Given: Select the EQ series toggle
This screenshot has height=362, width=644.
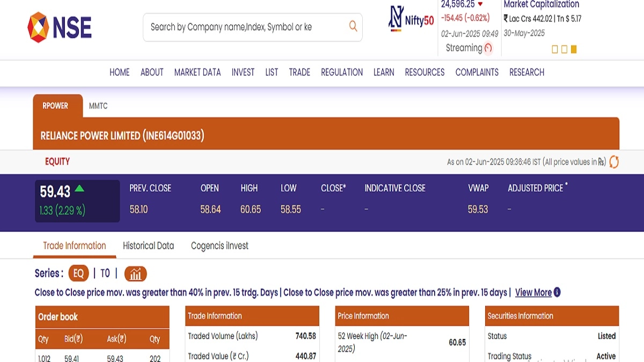Looking at the screenshot, I should click(78, 274).
